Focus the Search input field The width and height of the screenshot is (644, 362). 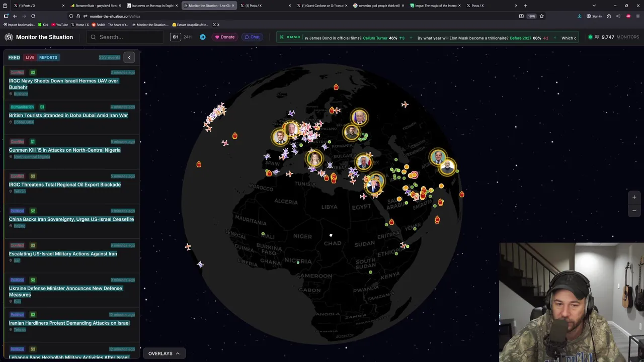pos(126,37)
